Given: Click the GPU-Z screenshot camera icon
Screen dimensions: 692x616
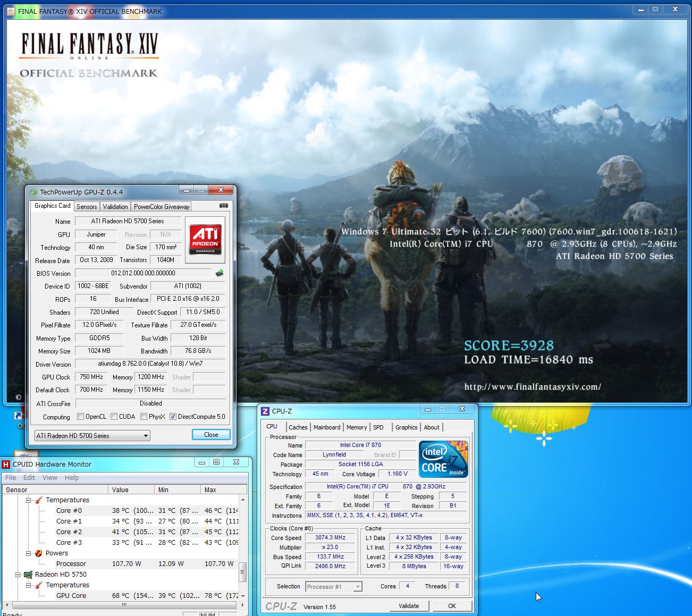Looking at the screenshot, I should [x=224, y=206].
